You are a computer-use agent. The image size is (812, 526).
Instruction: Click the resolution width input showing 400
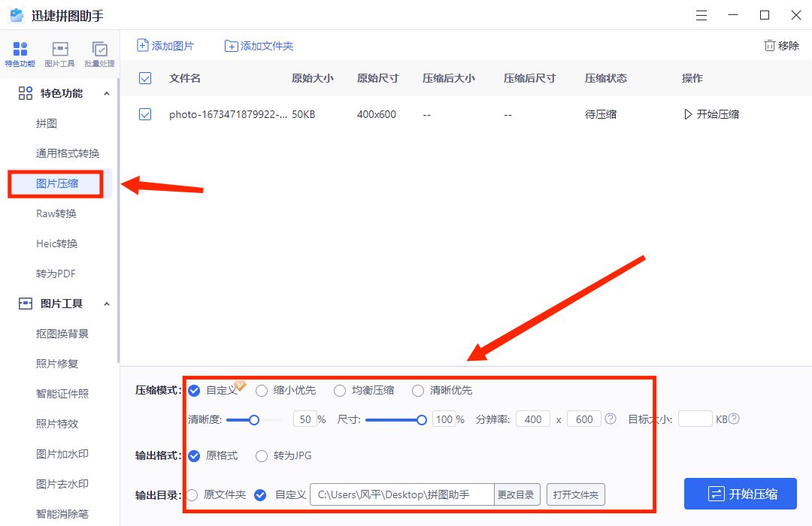pos(532,419)
